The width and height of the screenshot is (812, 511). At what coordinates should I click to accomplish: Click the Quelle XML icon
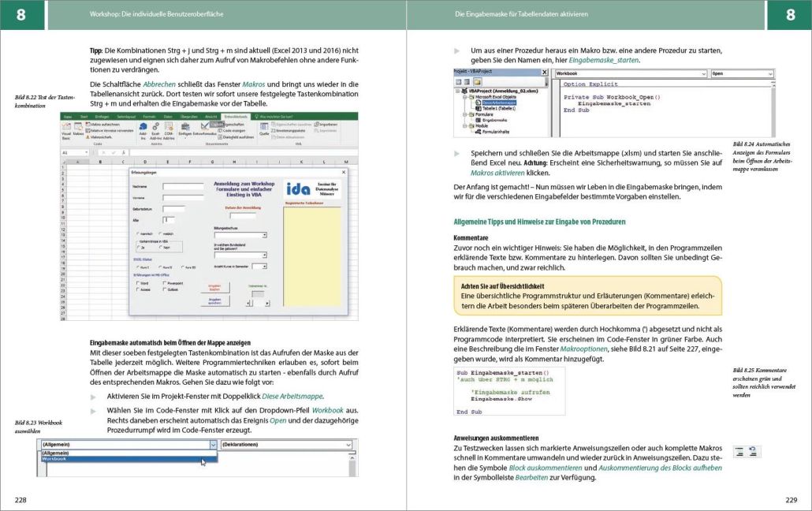[264, 131]
